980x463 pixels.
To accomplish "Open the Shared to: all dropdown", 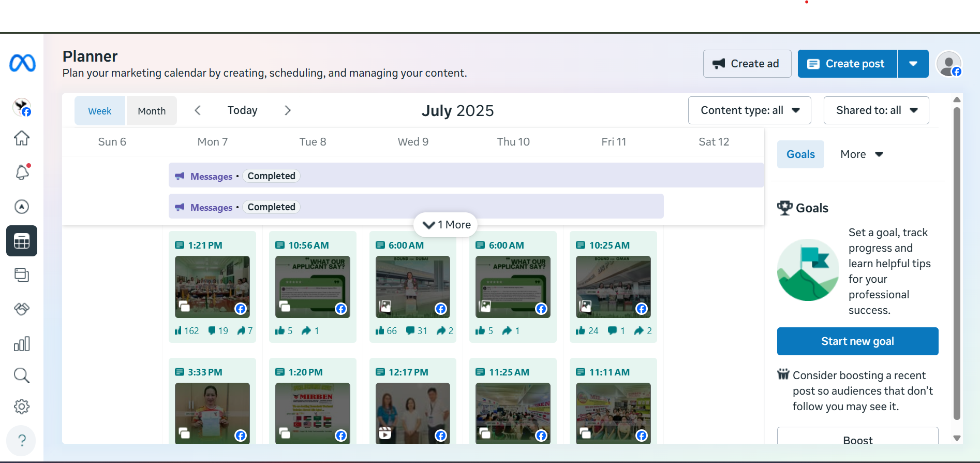I will pyautogui.click(x=876, y=110).
